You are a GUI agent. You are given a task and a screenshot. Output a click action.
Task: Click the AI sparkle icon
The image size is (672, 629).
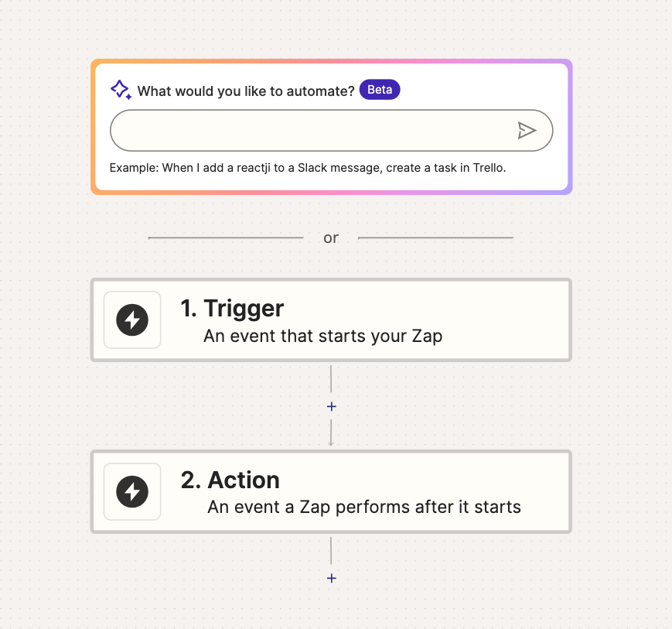click(121, 90)
